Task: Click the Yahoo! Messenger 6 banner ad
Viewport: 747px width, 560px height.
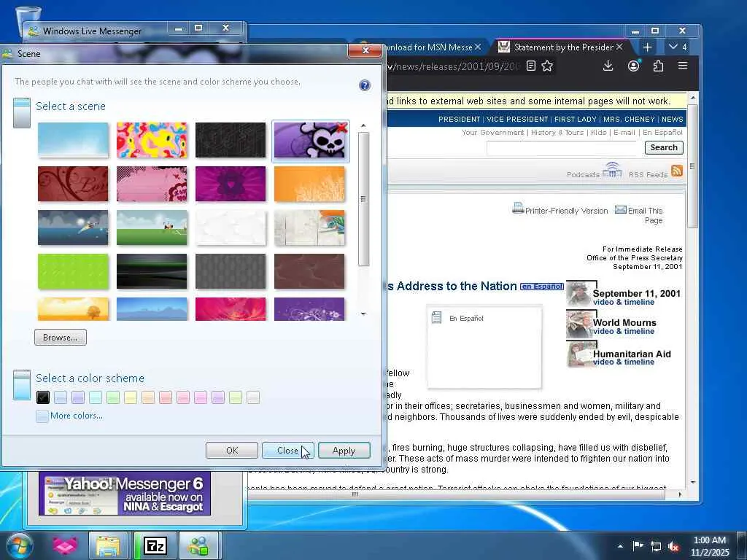Action: (125, 494)
